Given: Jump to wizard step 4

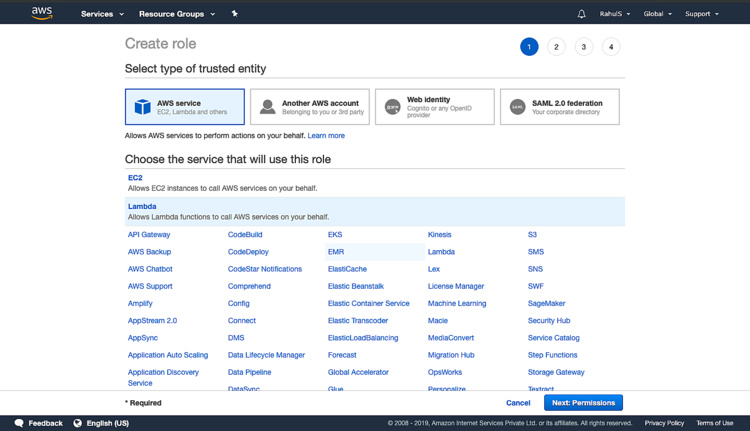Looking at the screenshot, I should [610, 46].
